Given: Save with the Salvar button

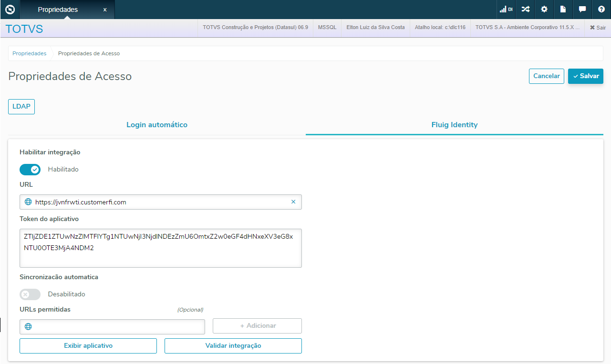Looking at the screenshot, I should click(586, 76).
